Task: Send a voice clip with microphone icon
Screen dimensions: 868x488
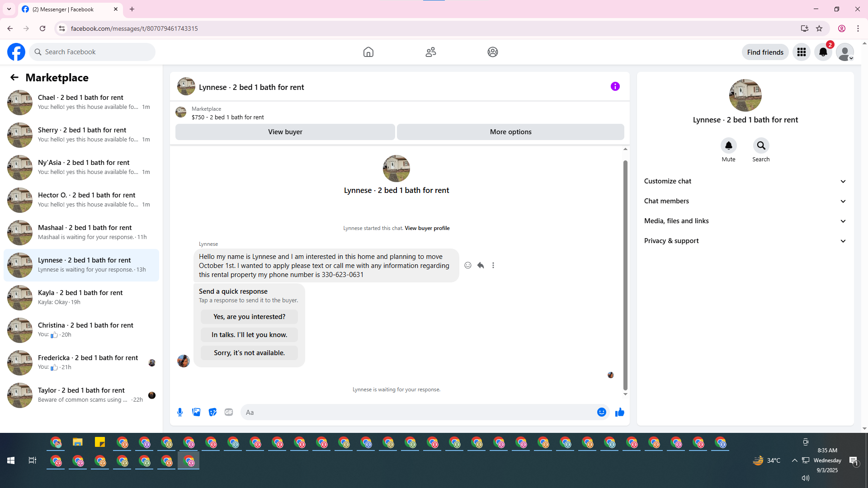Action: pyautogui.click(x=180, y=412)
